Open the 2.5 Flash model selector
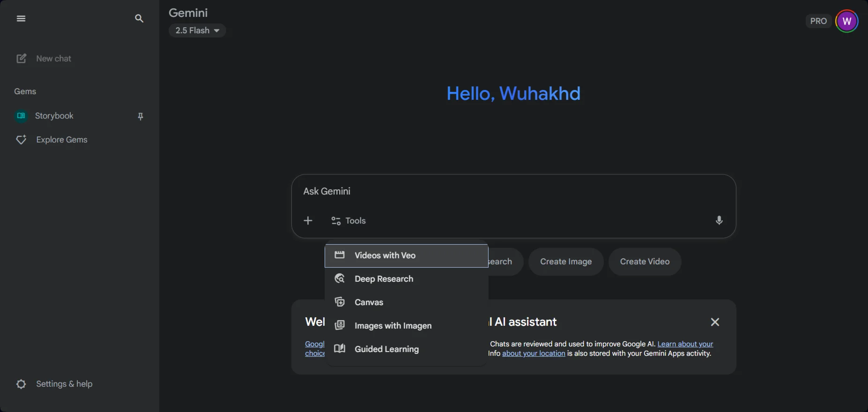The image size is (868, 412). pyautogui.click(x=197, y=30)
